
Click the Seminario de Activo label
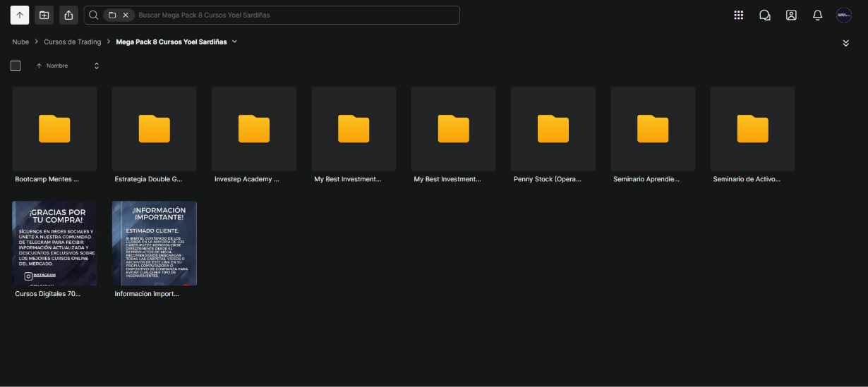point(747,179)
